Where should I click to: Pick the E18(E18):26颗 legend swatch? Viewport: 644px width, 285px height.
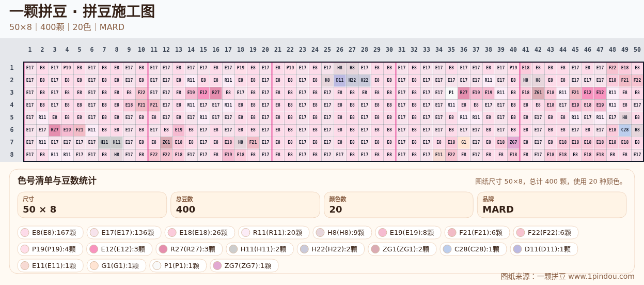point(200,233)
